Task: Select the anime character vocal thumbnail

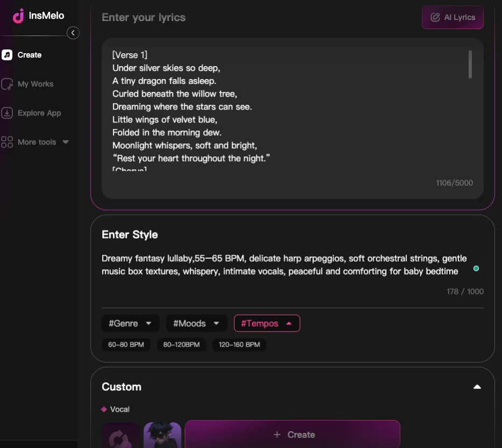Action: (162, 435)
